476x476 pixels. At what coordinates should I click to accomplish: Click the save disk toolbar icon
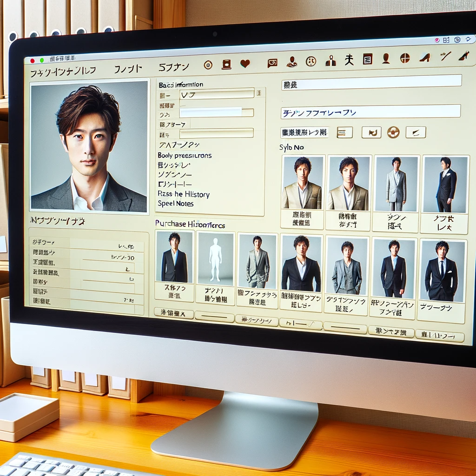click(226, 64)
